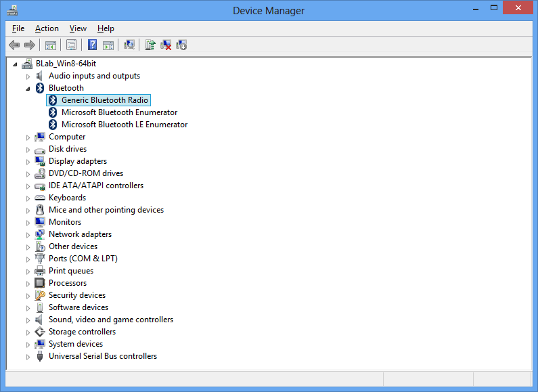Image resolution: width=538 pixels, height=392 pixels.
Task: Select the "Computer" label
Action: tap(67, 137)
